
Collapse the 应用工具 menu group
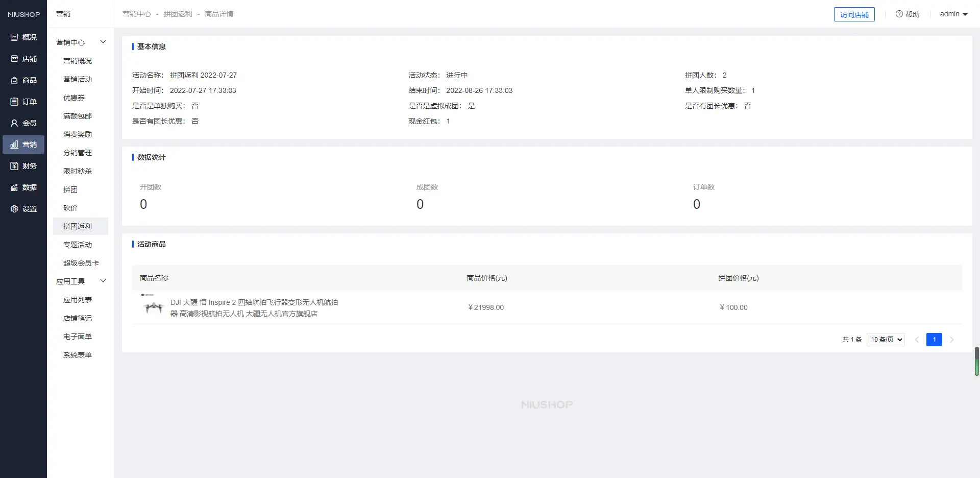[103, 281]
